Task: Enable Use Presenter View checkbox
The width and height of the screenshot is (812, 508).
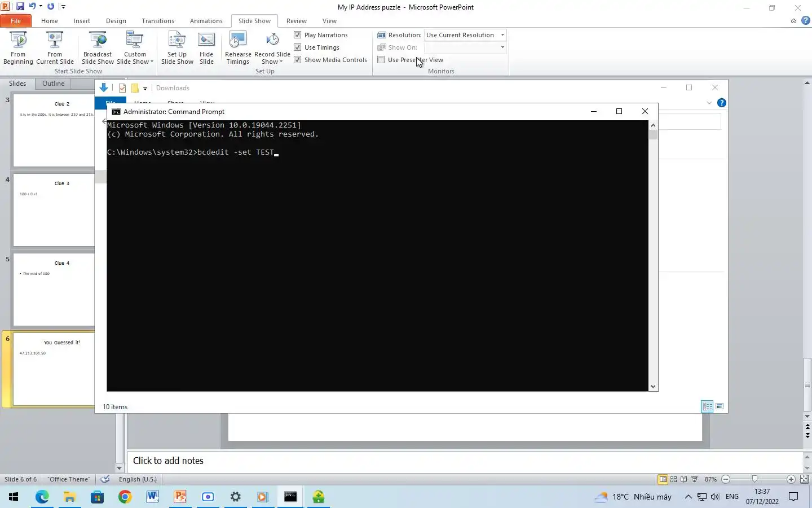Action: tap(381, 60)
